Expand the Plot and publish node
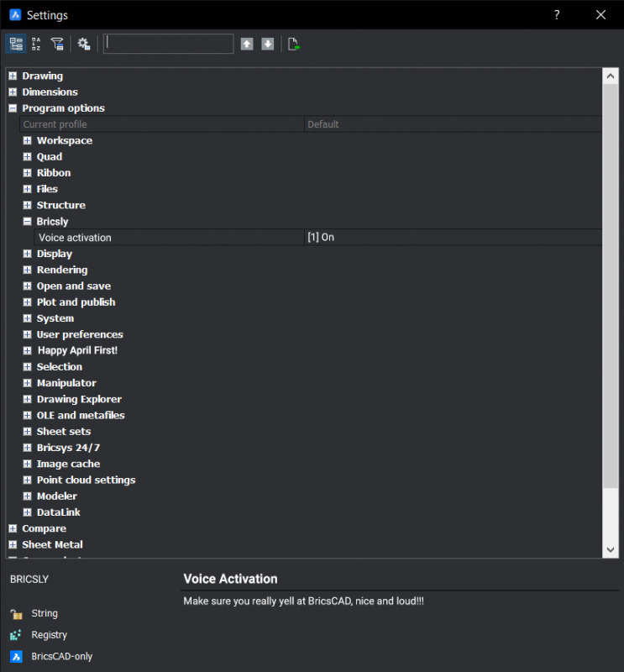This screenshot has height=672, width=624. click(x=27, y=302)
